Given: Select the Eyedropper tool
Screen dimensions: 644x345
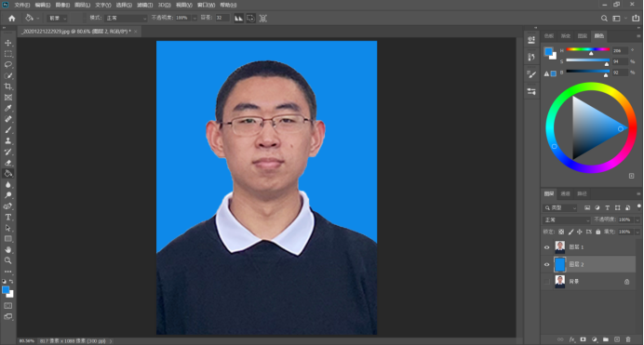Looking at the screenshot, I should pos(7,108).
